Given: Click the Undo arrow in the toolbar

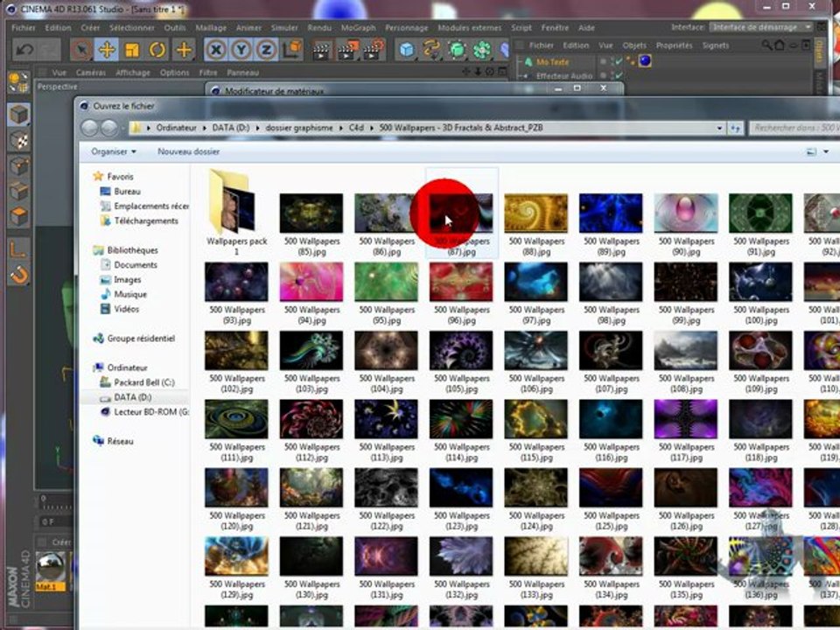Looking at the screenshot, I should pyautogui.click(x=24, y=50).
